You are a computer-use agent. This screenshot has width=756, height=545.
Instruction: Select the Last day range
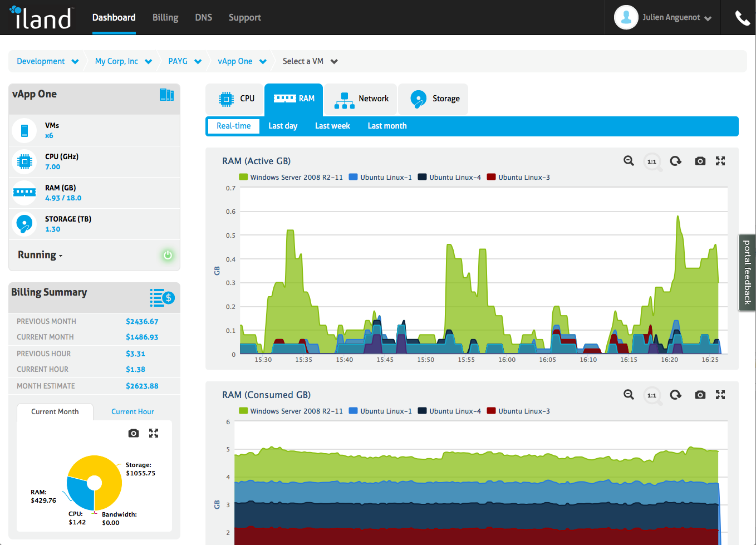point(283,126)
